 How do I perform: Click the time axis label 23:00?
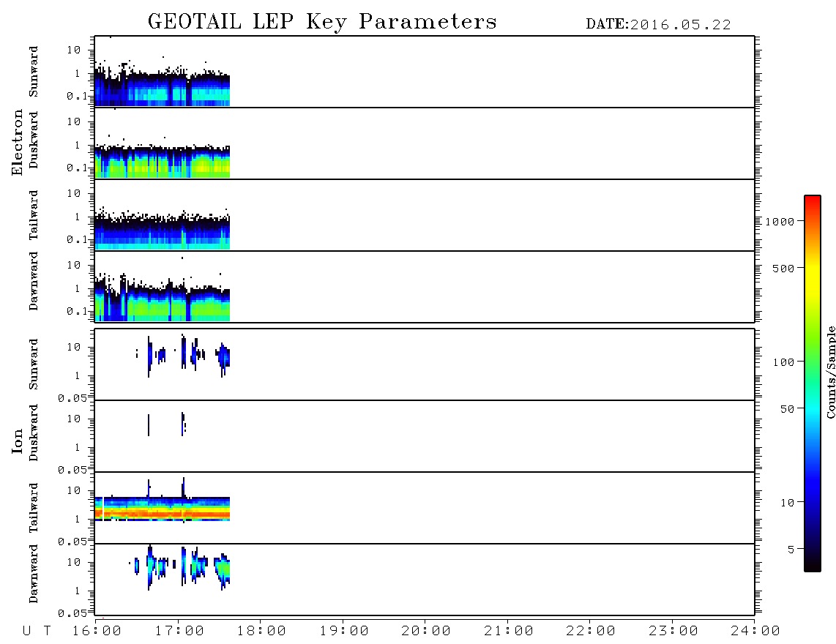[x=673, y=632]
